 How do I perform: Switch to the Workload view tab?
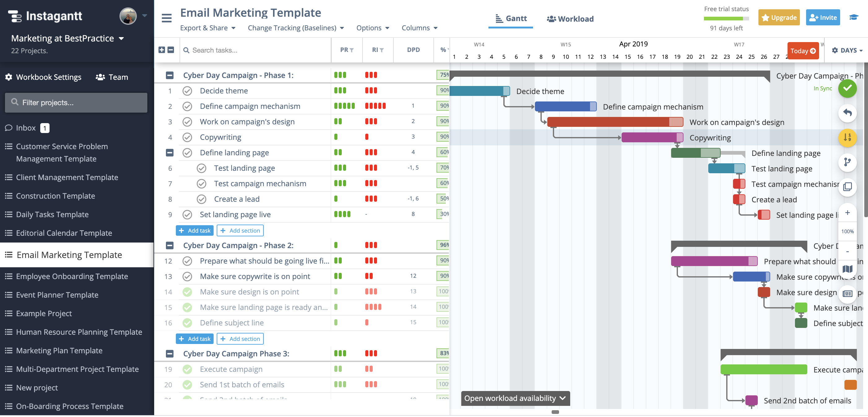pyautogui.click(x=570, y=18)
